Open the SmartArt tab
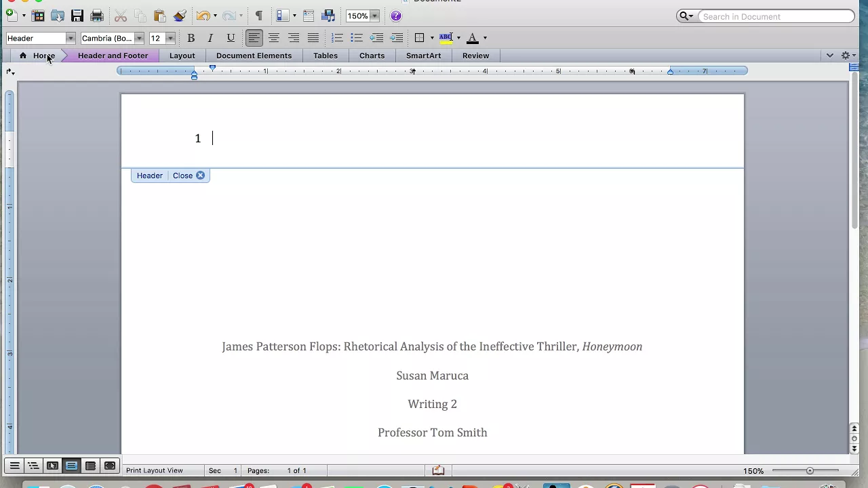 (423, 56)
